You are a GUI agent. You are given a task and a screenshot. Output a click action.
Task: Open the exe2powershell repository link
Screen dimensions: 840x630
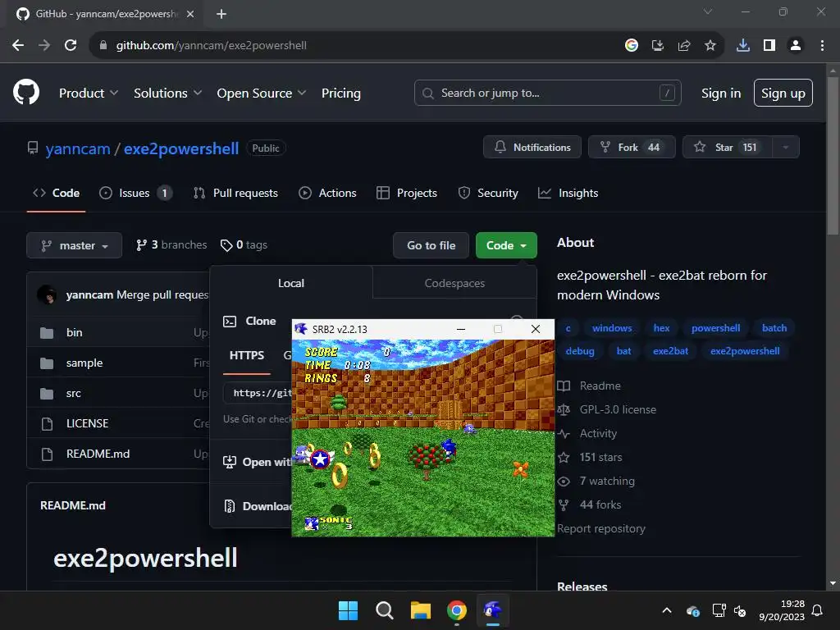(181, 148)
